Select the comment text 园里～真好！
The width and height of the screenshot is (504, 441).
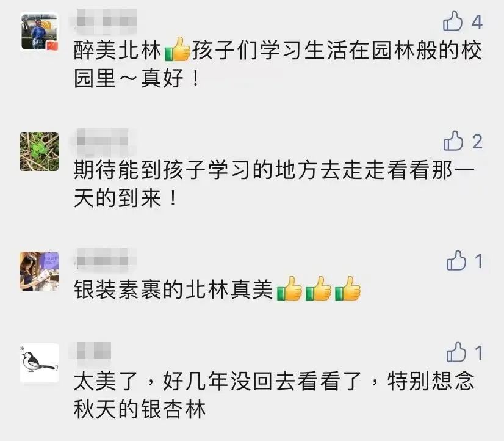[x=137, y=79]
